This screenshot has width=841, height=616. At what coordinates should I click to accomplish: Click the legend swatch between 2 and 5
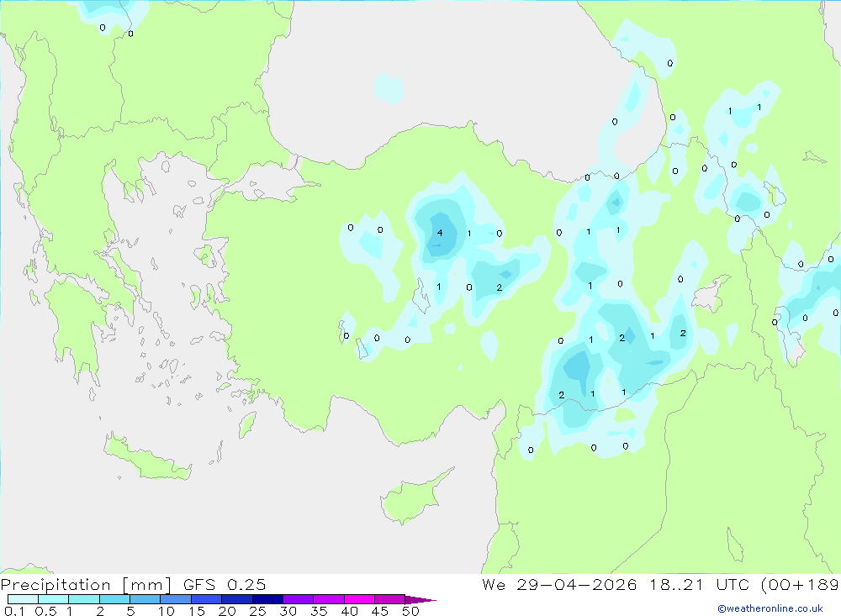(x=114, y=599)
